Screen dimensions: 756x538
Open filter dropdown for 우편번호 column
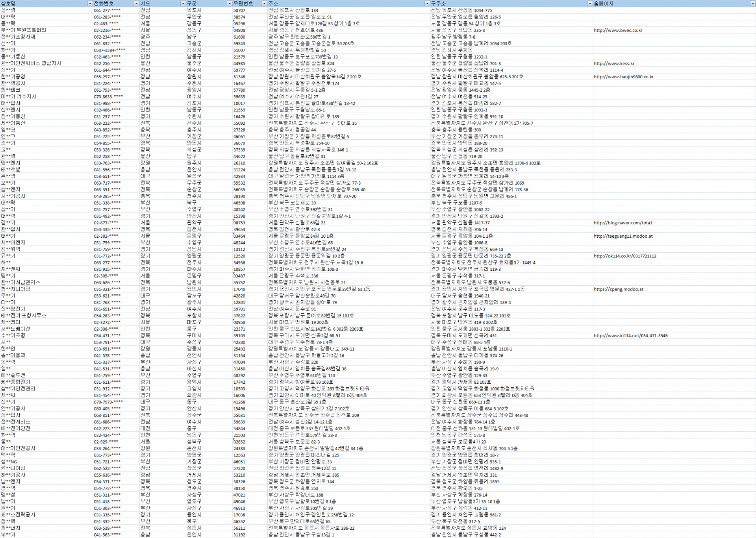click(x=264, y=4)
